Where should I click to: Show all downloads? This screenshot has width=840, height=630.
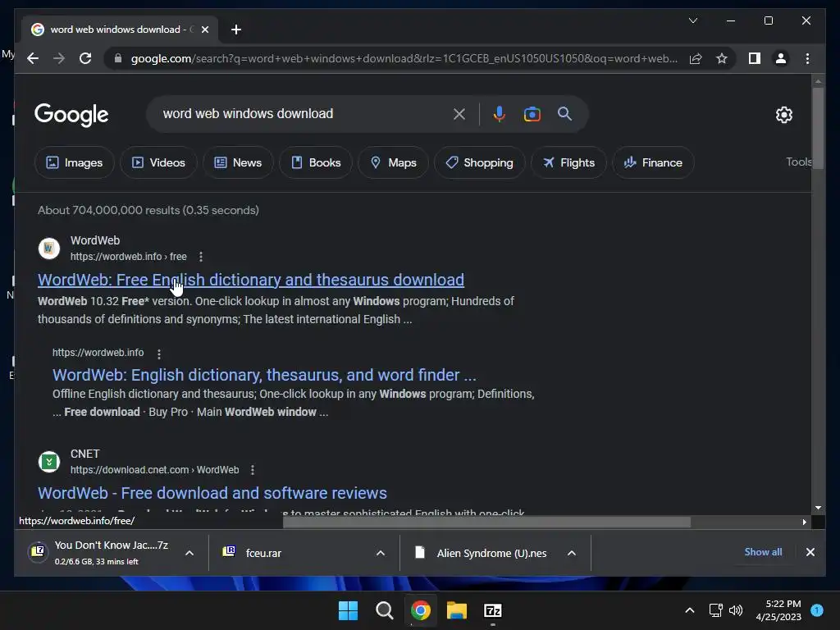coord(763,552)
